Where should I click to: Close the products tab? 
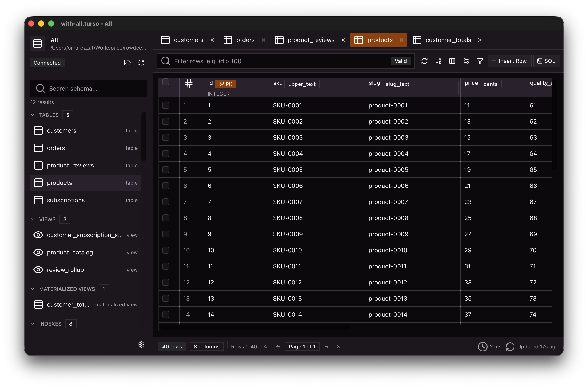401,40
